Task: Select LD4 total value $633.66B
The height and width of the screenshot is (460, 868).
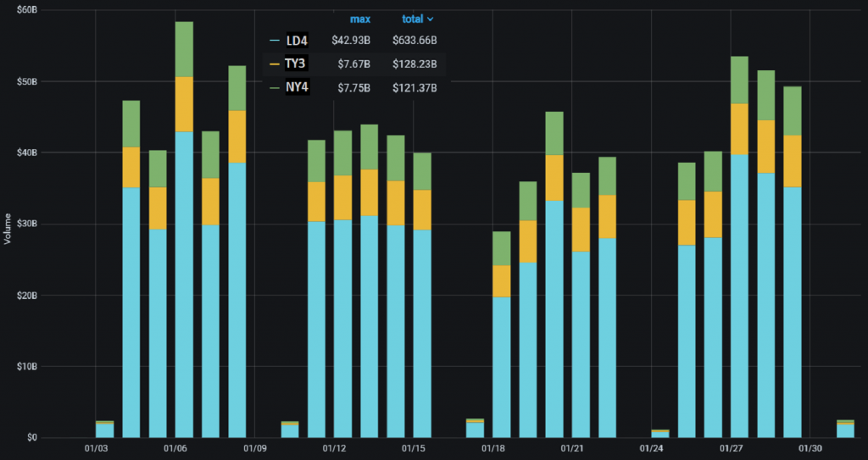Action: pos(415,41)
